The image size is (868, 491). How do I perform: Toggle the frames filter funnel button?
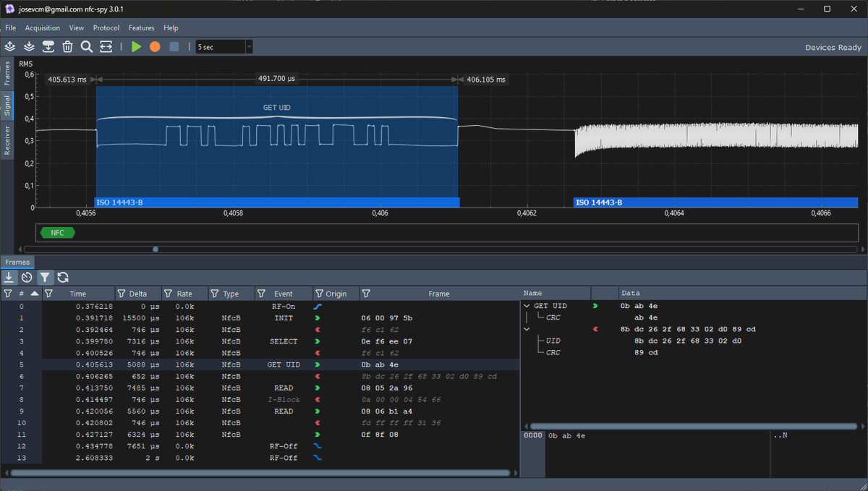click(45, 277)
